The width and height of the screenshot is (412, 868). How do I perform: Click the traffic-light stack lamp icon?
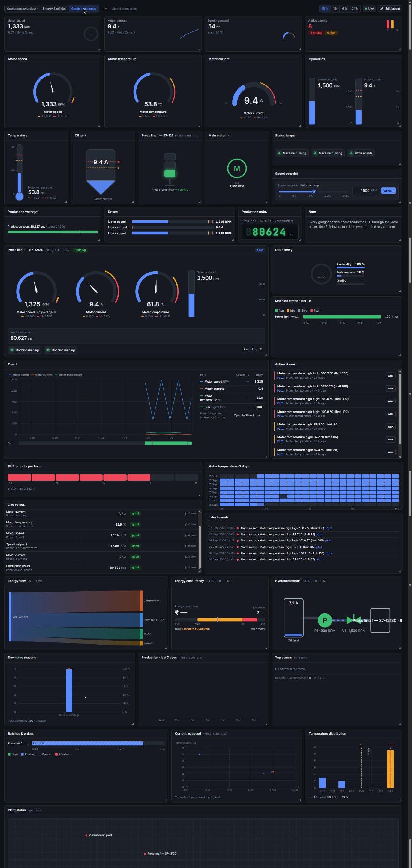click(x=170, y=169)
